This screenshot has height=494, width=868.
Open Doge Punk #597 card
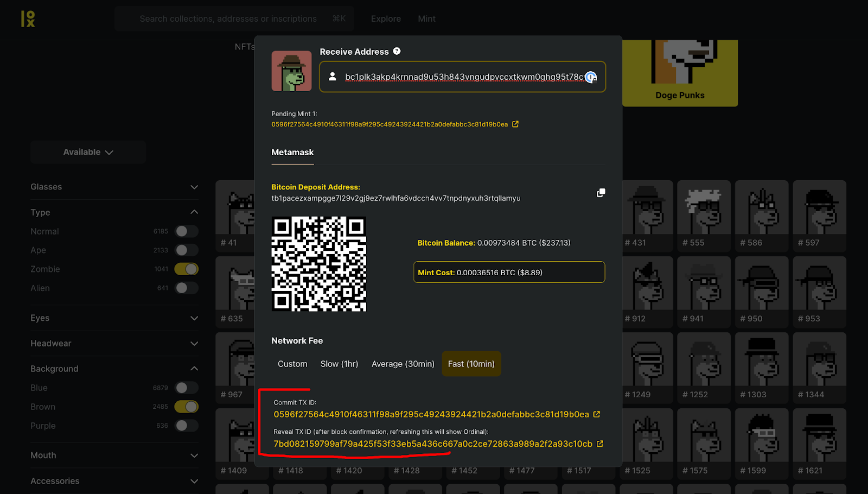click(x=820, y=216)
